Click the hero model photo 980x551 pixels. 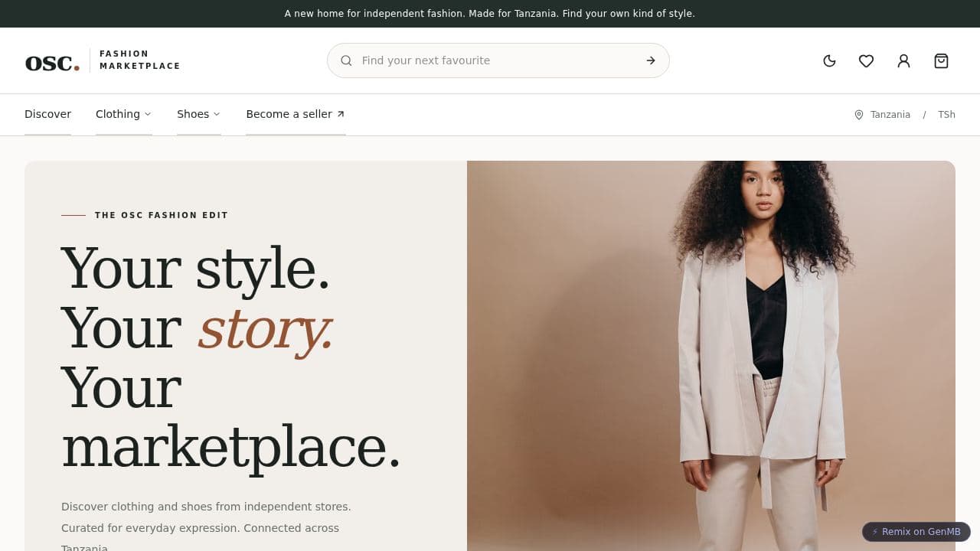(x=711, y=356)
